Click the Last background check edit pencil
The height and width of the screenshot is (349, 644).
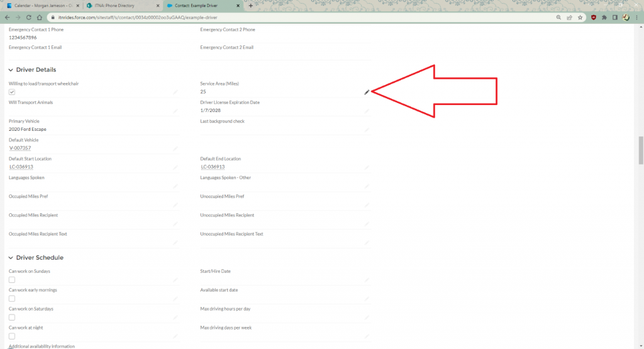tap(367, 130)
